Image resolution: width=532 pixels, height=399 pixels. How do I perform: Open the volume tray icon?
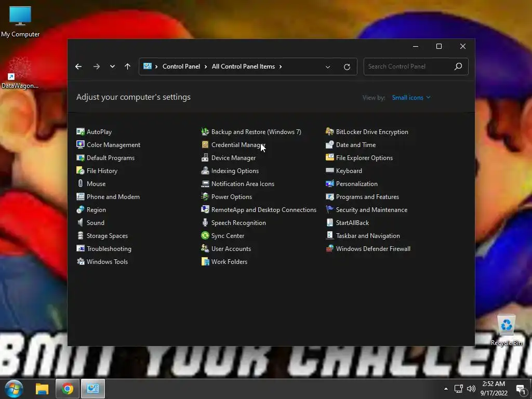pos(471,389)
